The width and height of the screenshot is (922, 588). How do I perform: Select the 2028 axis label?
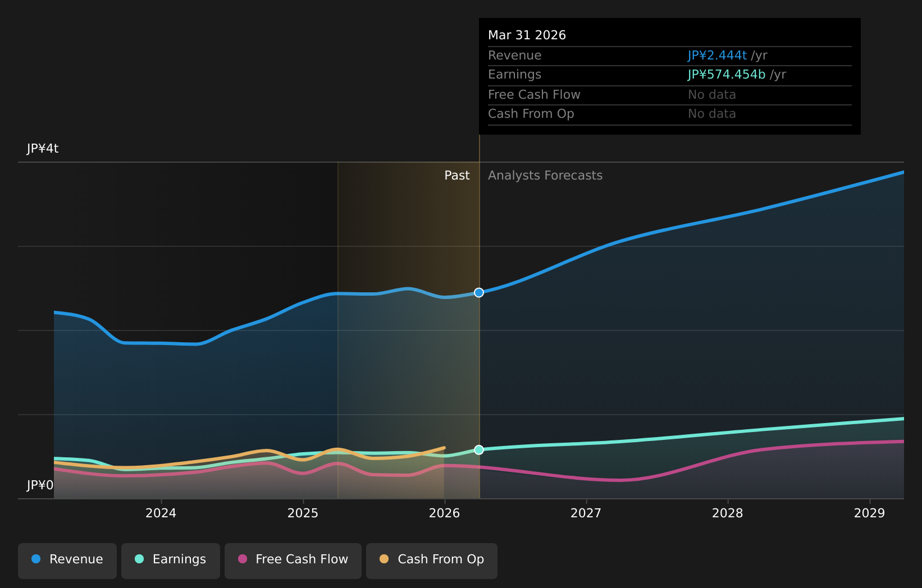click(x=728, y=513)
